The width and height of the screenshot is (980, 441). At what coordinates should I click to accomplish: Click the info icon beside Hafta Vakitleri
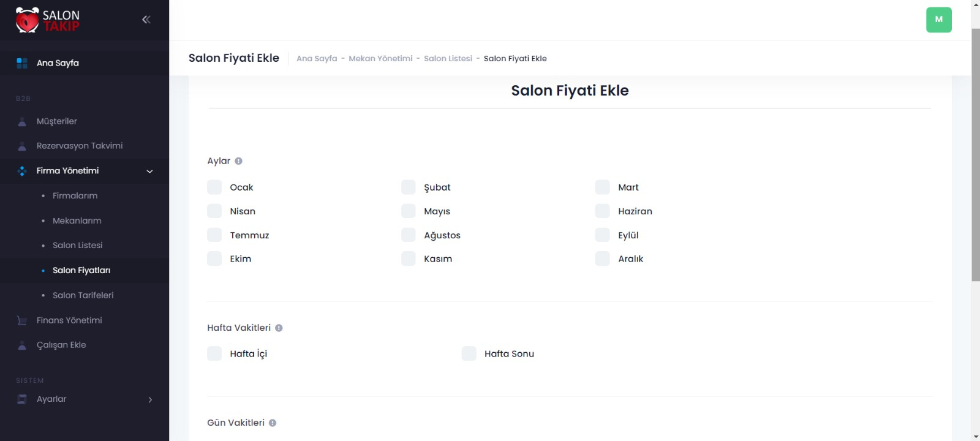(x=279, y=328)
